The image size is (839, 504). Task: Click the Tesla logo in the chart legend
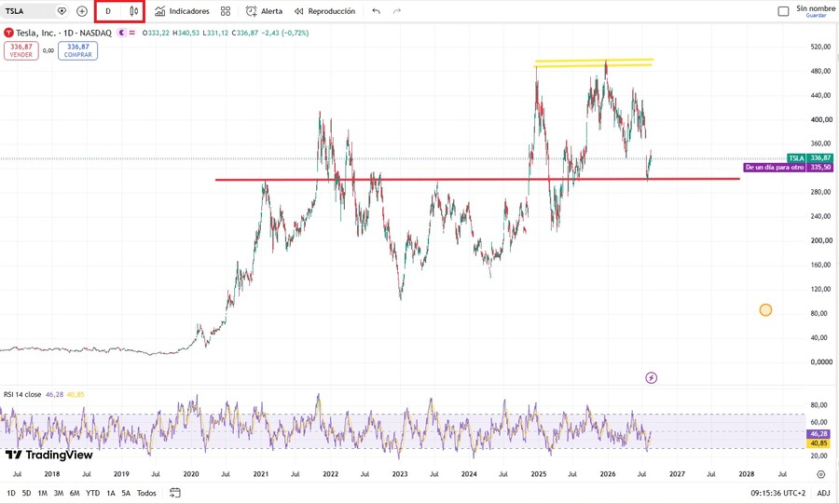pyautogui.click(x=8, y=33)
